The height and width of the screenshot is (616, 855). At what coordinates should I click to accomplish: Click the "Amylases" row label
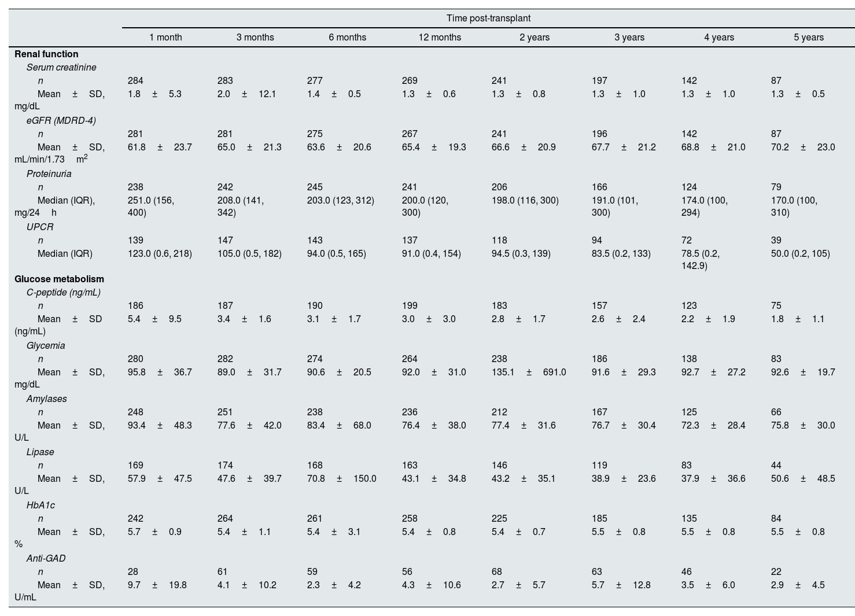tap(46, 399)
